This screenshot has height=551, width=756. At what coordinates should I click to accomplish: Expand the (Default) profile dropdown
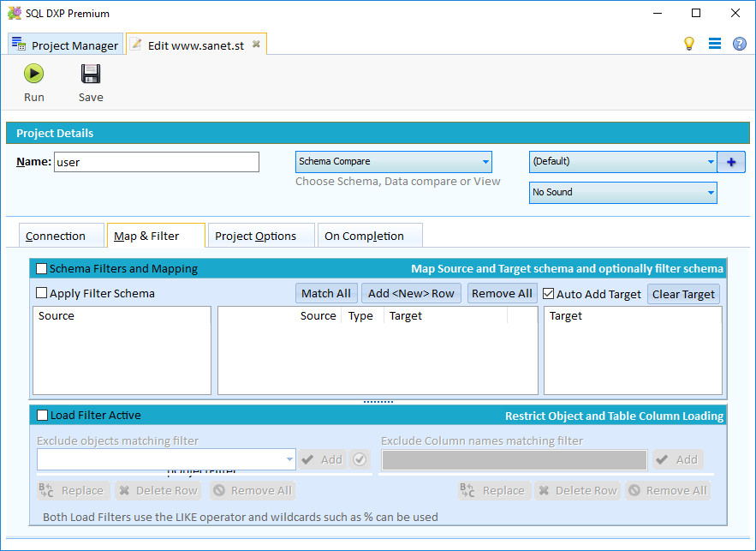tap(710, 161)
